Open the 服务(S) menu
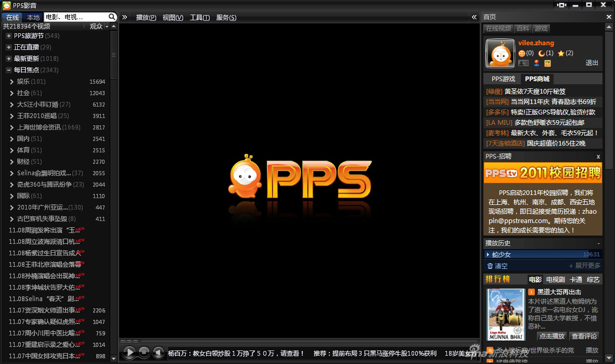This screenshot has width=615, height=364. 226,17
